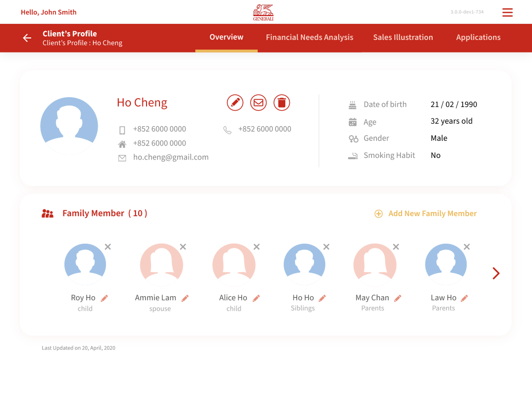
Task: Edit Roy Ho with pencil icon
Action: pos(104,298)
